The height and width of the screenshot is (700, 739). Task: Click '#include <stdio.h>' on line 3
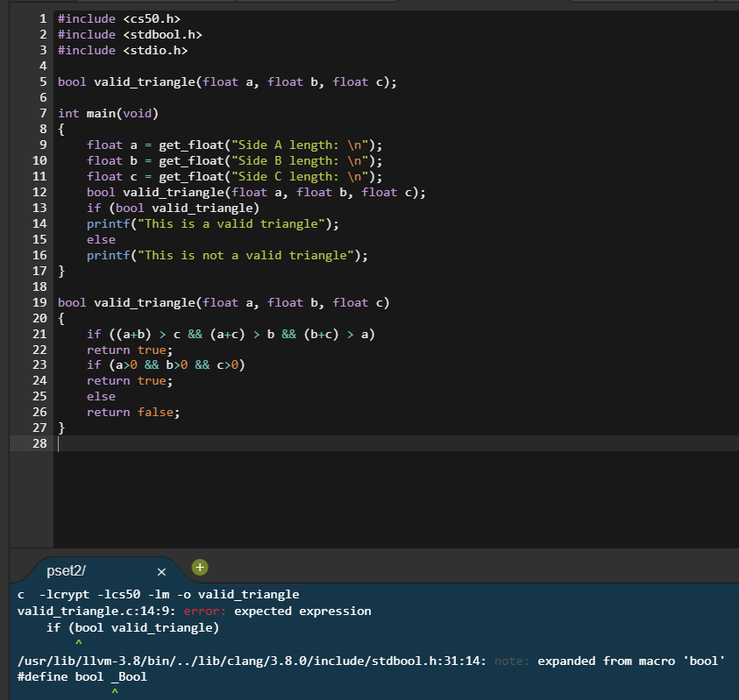123,51
